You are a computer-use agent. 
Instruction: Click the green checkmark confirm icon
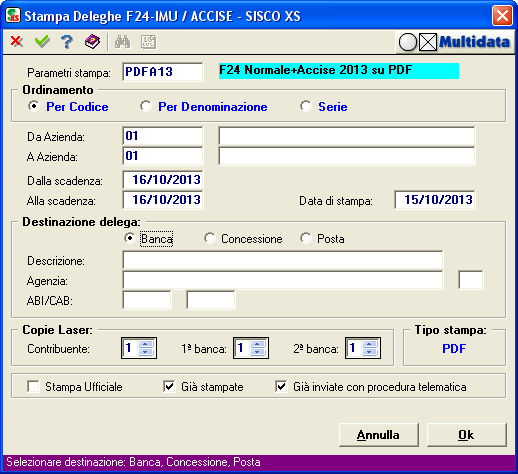pos(42,42)
